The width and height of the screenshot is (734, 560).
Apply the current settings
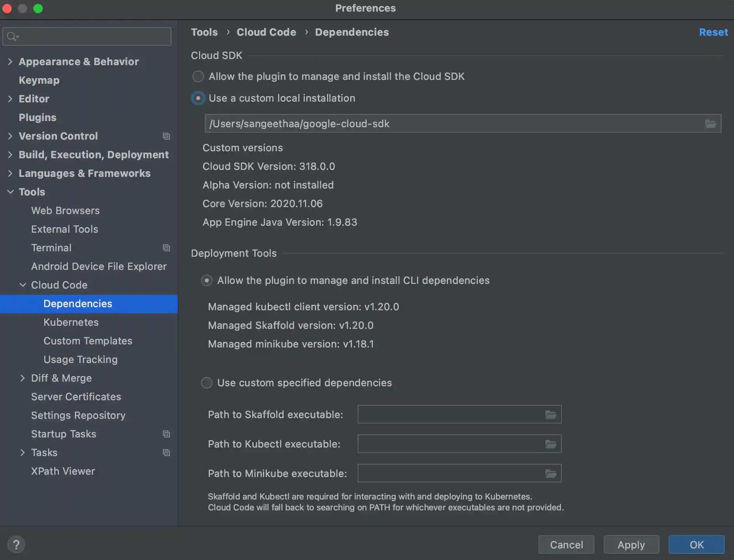click(x=631, y=544)
